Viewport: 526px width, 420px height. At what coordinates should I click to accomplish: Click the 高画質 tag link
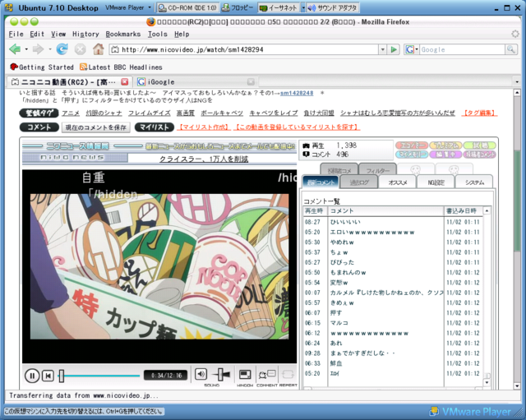tap(186, 113)
